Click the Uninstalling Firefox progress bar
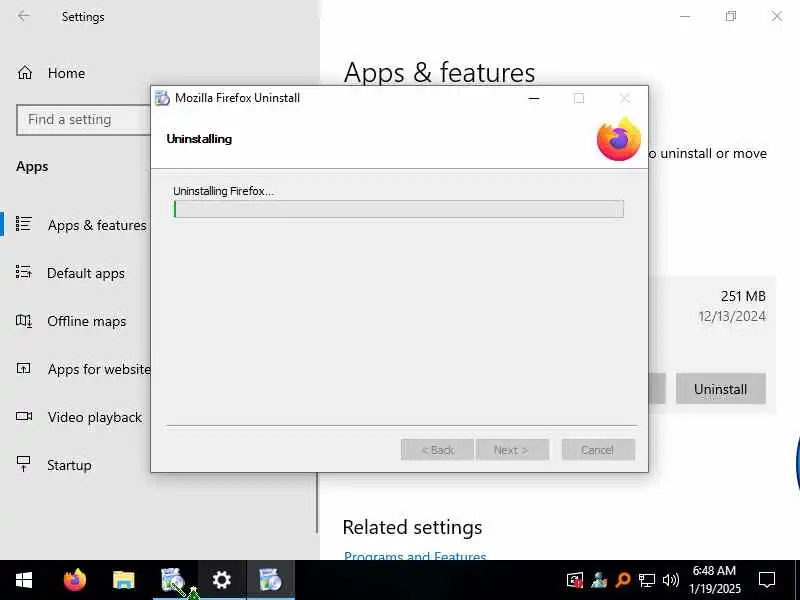The height and width of the screenshot is (600, 800). (398, 209)
